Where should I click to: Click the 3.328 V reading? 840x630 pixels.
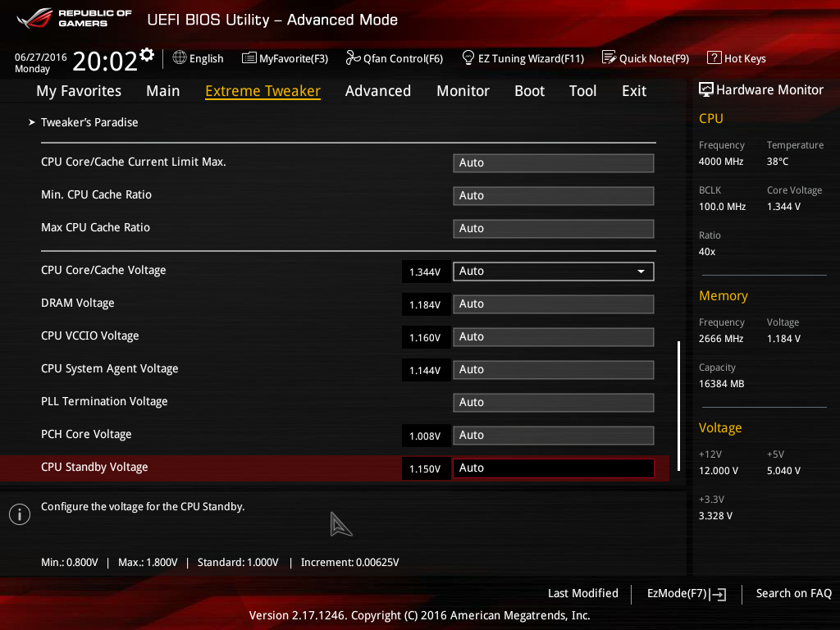715,515
